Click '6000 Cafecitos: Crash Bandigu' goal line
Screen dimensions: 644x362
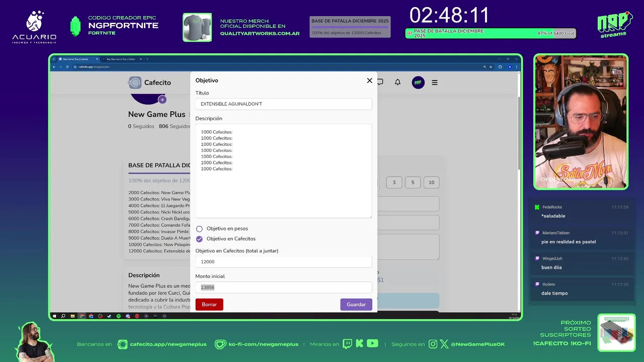pyautogui.click(x=159, y=219)
